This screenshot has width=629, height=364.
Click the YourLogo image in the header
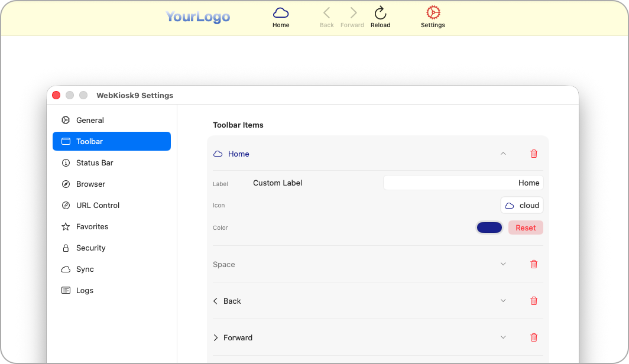click(x=197, y=17)
